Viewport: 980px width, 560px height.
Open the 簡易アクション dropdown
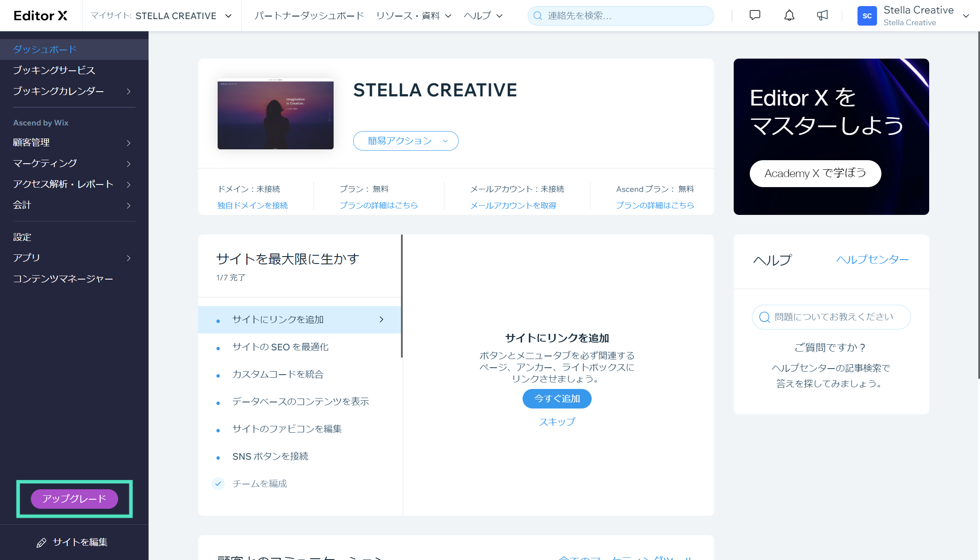[406, 141]
